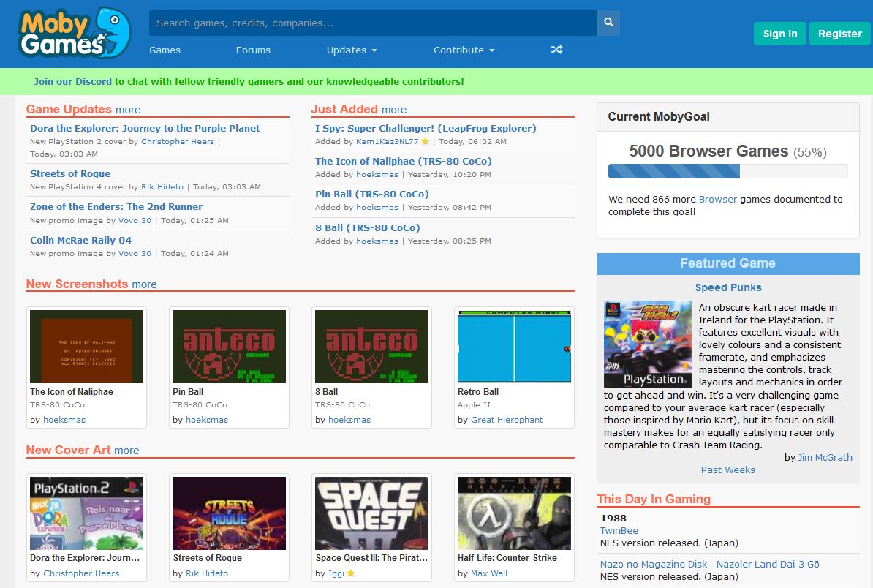
Task: Open the Retro-Ball screenshot thumbnail
Action: tap(513, 346)
